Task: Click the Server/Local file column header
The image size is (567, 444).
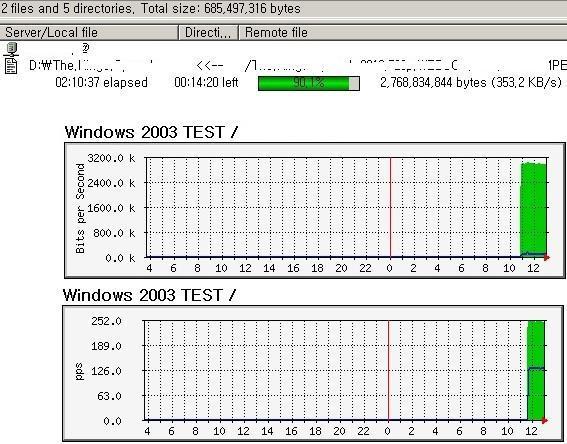Action: click(89, 33)
